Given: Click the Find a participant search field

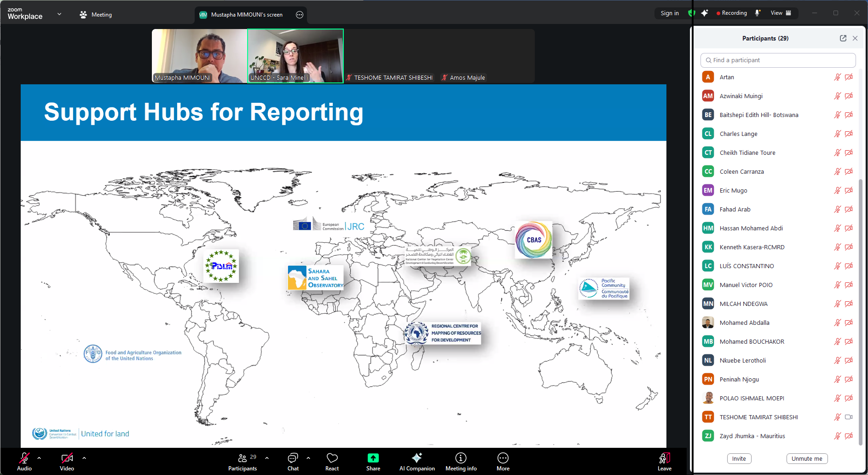Looking at the screenshot, I should point(778,60).
